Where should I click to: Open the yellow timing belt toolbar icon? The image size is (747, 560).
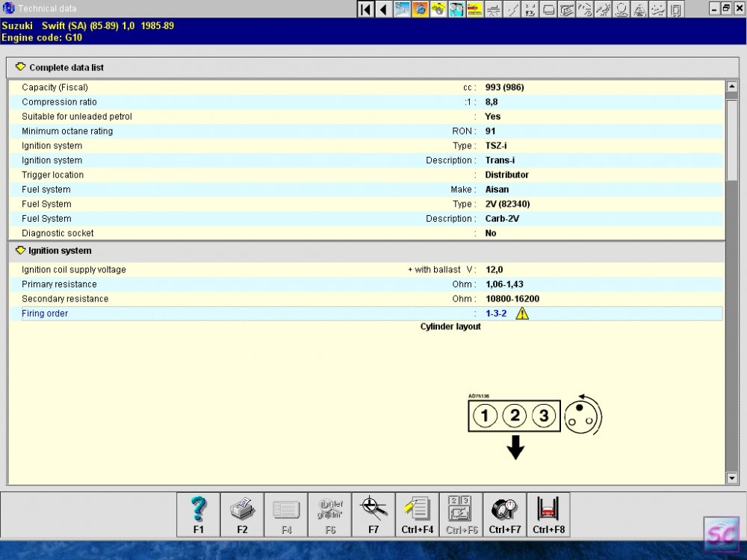tap(438, 9)
